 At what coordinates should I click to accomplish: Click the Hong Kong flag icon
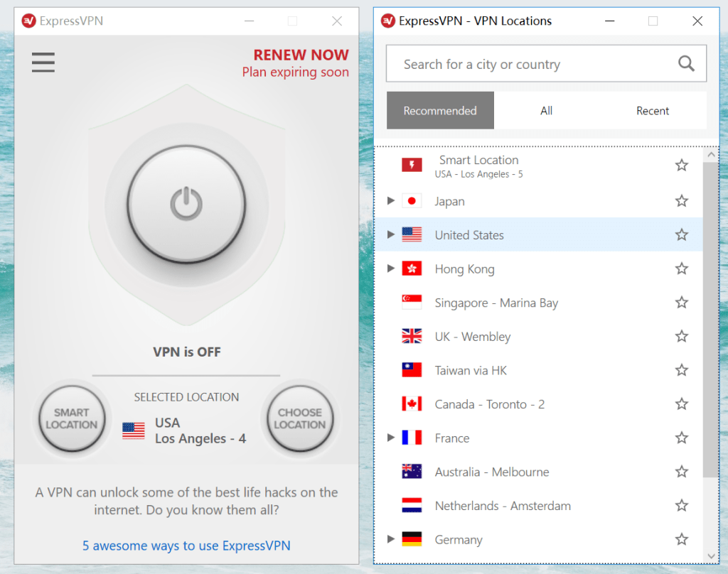coord(412,269)
